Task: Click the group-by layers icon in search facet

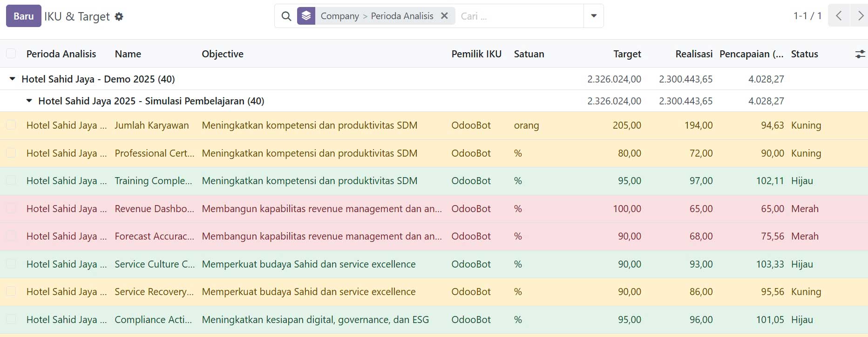Action: click(306, 16)
